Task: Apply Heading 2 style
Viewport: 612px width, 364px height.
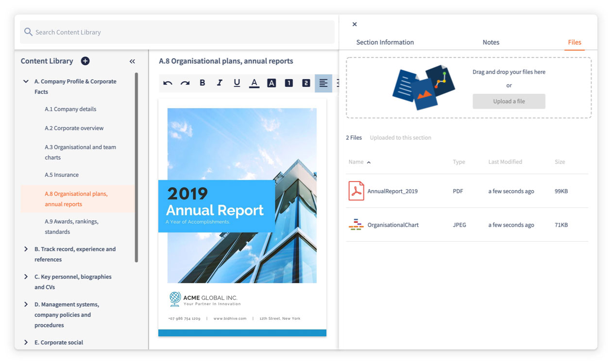Action: click(306, 83)
